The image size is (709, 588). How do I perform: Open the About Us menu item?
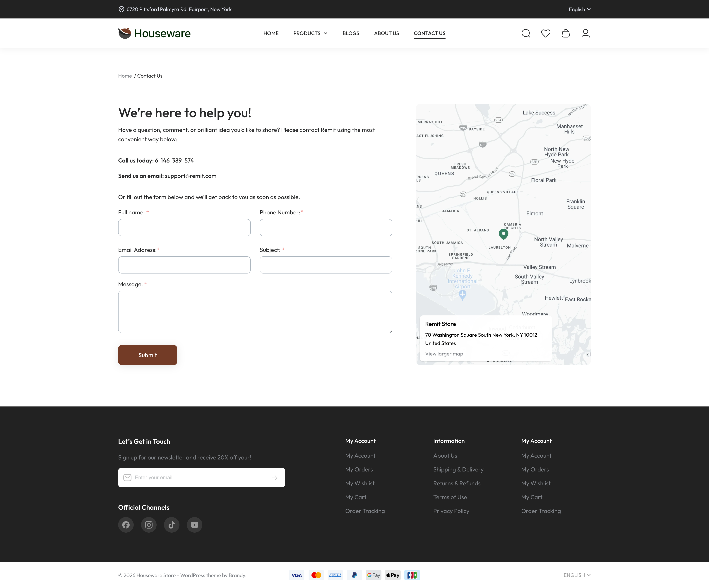[x=387, y=33]
